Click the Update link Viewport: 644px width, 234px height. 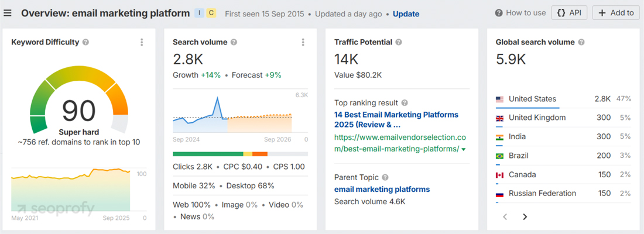[406, 13]
